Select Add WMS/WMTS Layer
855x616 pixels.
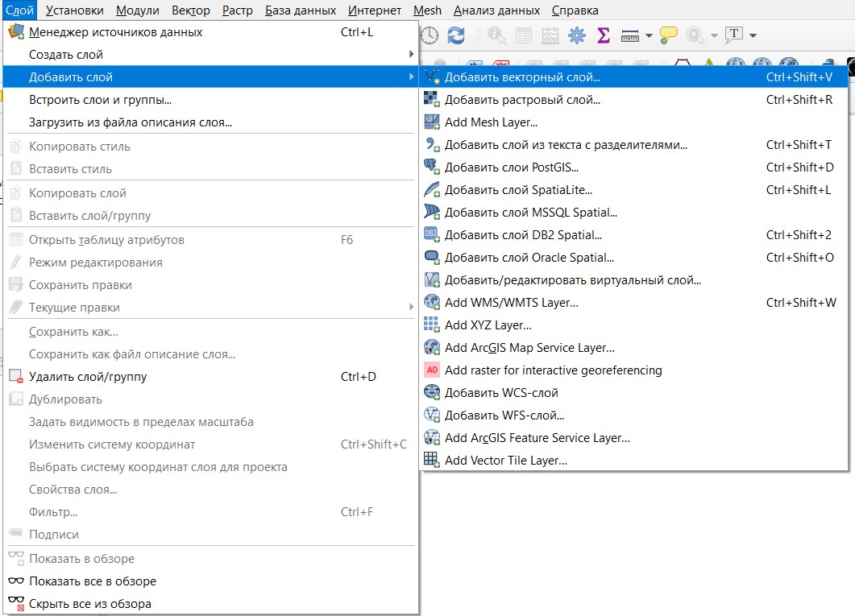[x=633, y=302]
